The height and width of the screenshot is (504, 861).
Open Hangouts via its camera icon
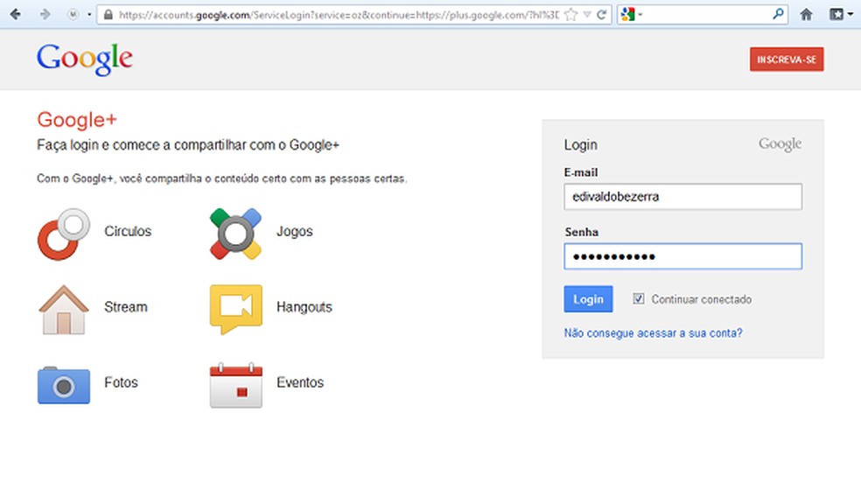(234, 306)
